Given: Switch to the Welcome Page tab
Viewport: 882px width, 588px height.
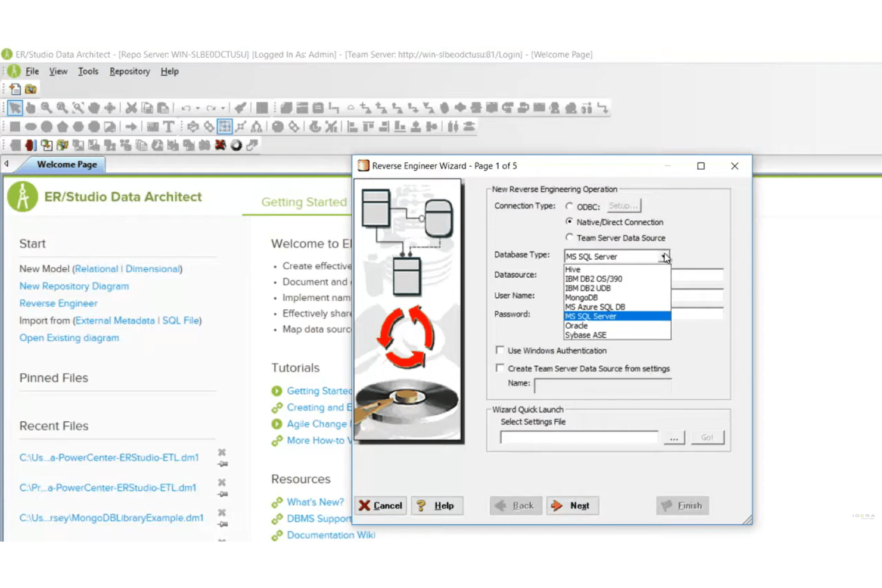Looking at the screenshot, I should 67,164.
